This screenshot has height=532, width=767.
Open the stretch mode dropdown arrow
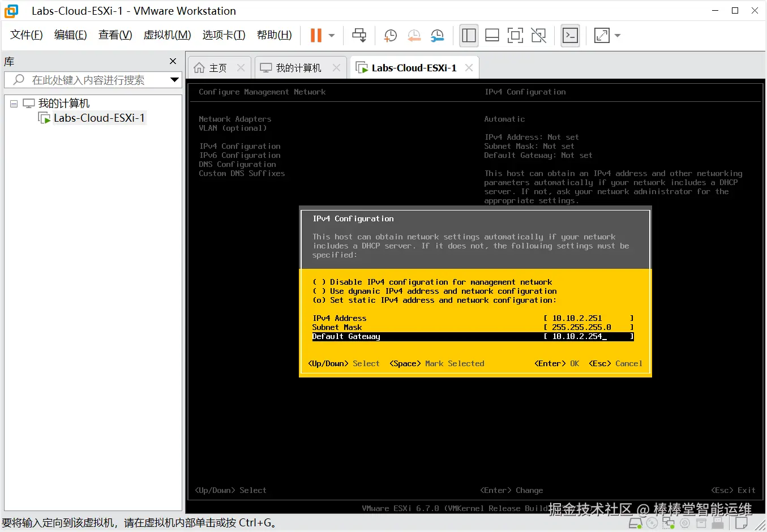pos(618,35)
